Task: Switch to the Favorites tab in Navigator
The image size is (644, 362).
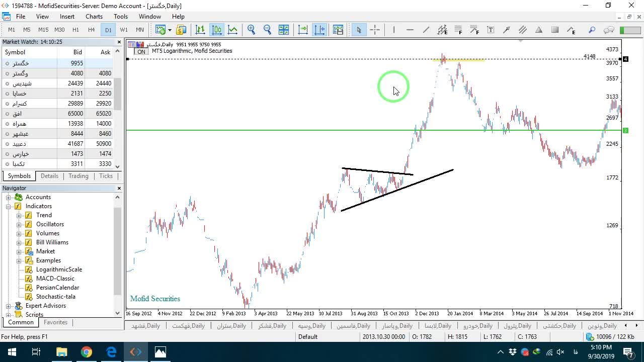Action: coord(55,322)
